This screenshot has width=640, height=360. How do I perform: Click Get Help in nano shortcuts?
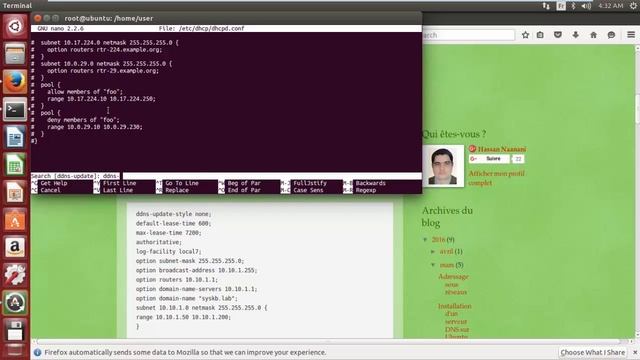point(54,183)
